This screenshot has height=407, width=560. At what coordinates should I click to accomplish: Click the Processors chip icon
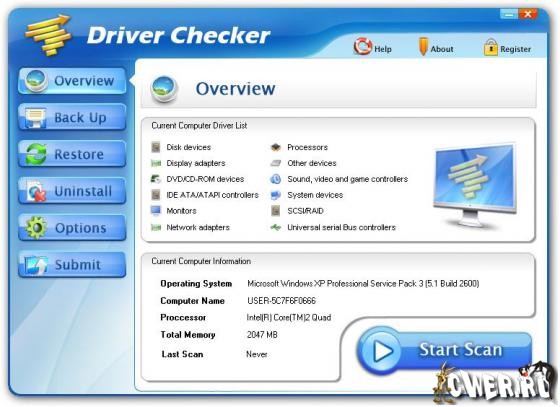(276, 147)
